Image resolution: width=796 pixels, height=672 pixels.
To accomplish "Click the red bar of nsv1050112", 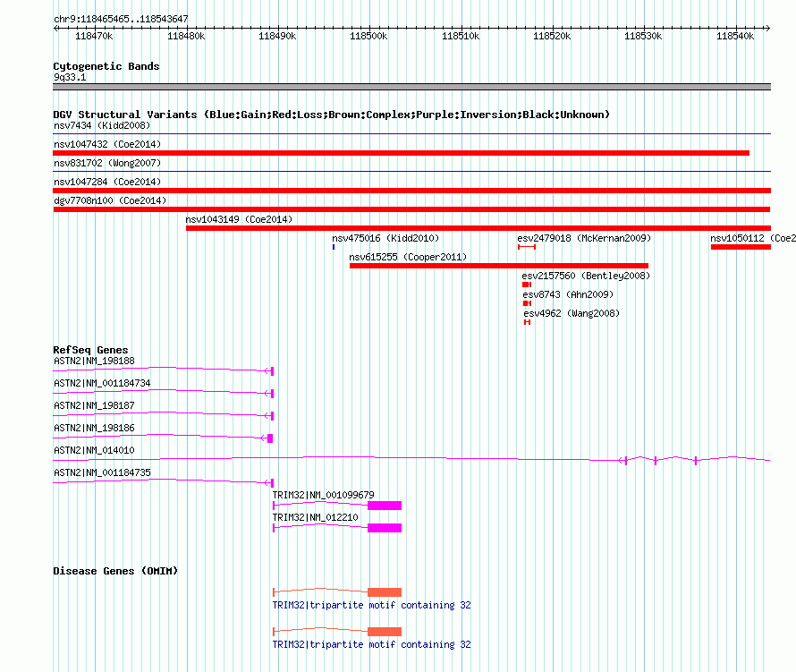I will (741, 247).
